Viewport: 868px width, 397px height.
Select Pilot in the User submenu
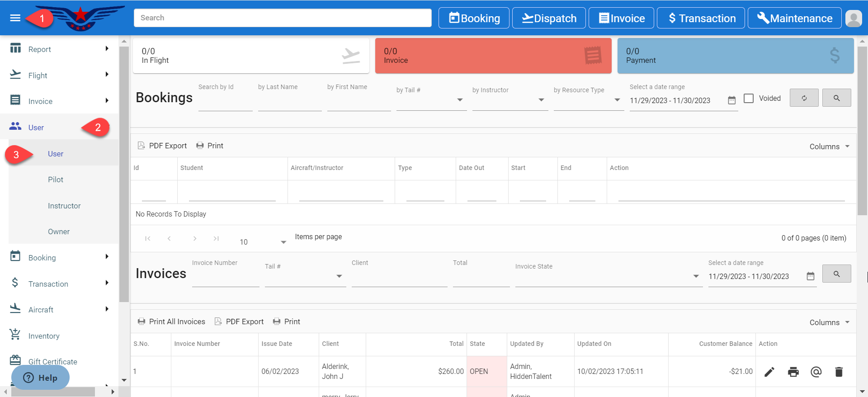[56, 180]
